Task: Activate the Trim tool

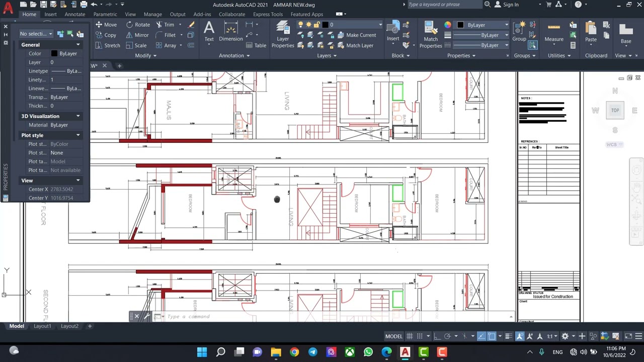Action: click(x=165, y=25)
